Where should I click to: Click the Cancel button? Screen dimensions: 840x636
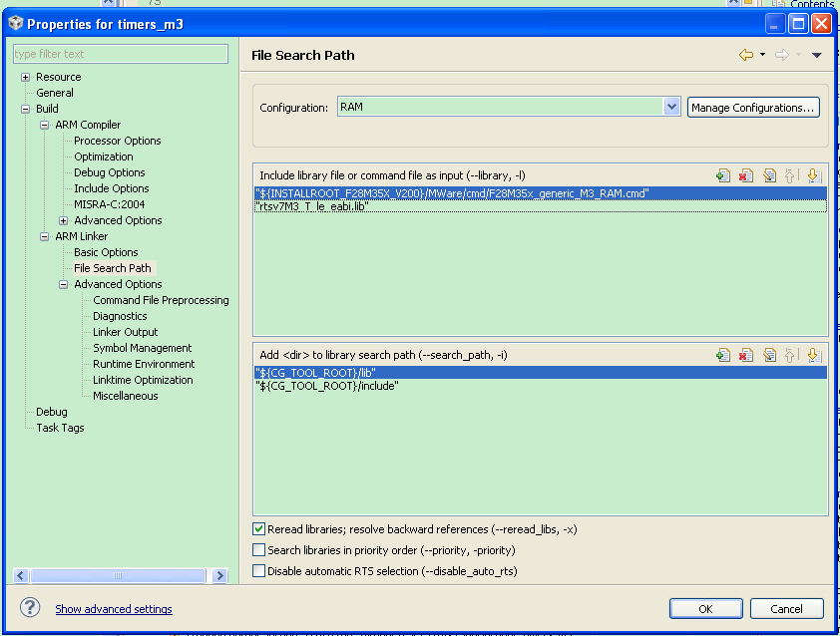tap(786, 609)
